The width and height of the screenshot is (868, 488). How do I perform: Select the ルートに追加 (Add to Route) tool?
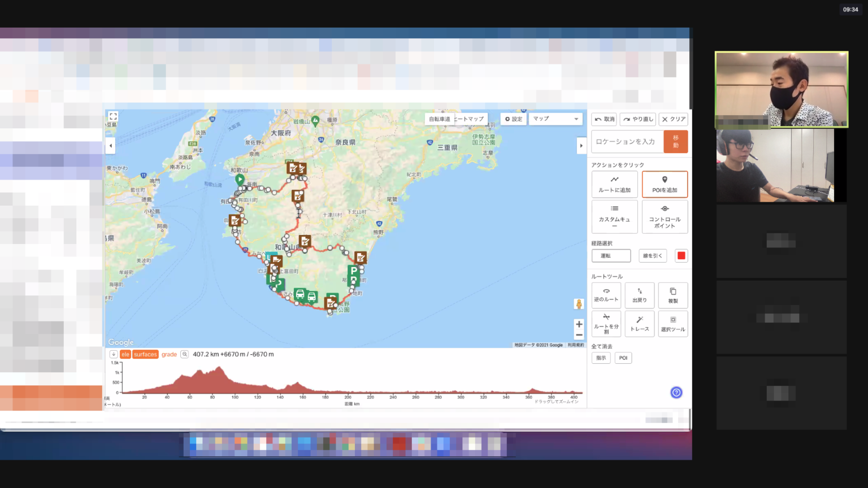614,184
